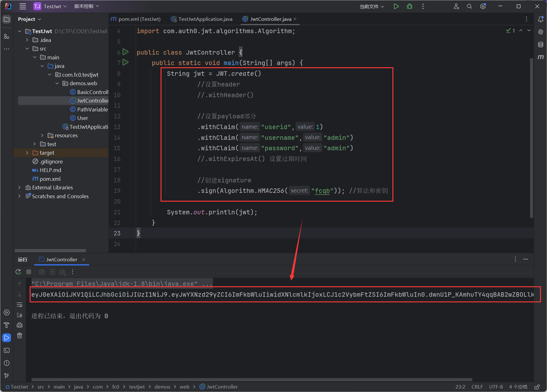This screenshot has width=547, height=392.
Task: Switch to the pom.xml (TestJwt) tab
Action: tap(136, 19)
